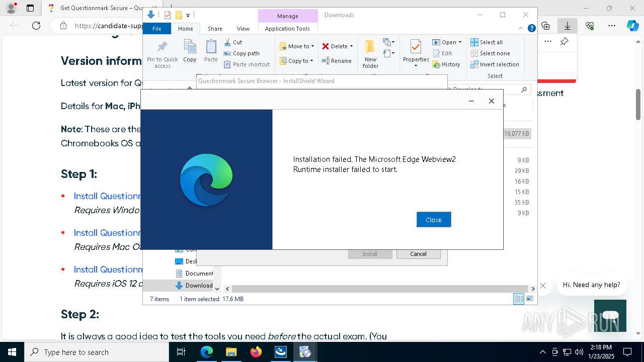Click Rename in the ribbon
644x362 pixels.
337,61
